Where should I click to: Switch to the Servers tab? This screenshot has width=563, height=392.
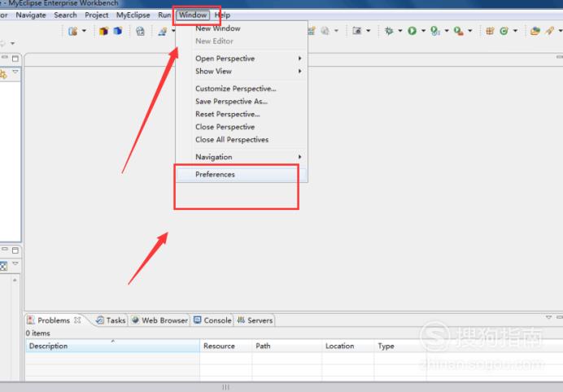tap(255, 320)
